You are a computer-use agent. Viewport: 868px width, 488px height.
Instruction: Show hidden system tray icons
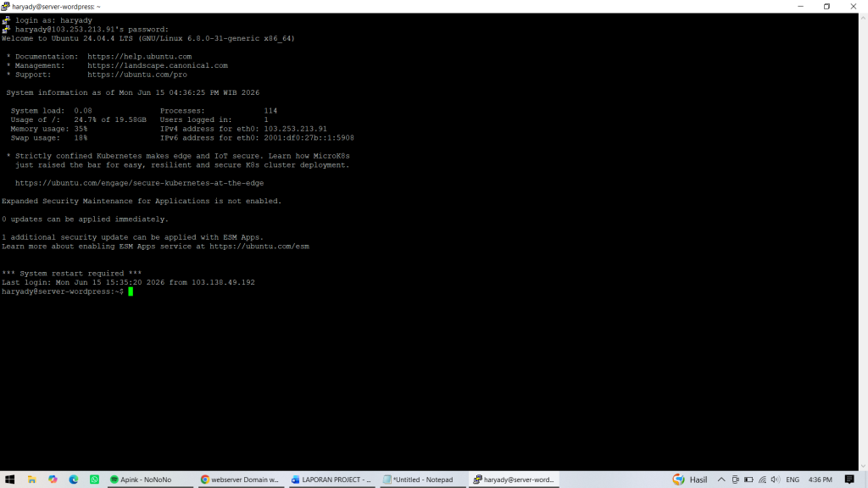coord(721,480)
